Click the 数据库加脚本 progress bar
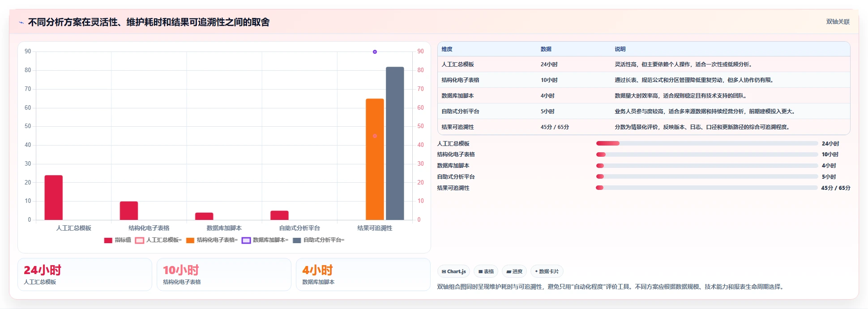The width and height of the screenshot is (868, 309). tap(707, 166)
